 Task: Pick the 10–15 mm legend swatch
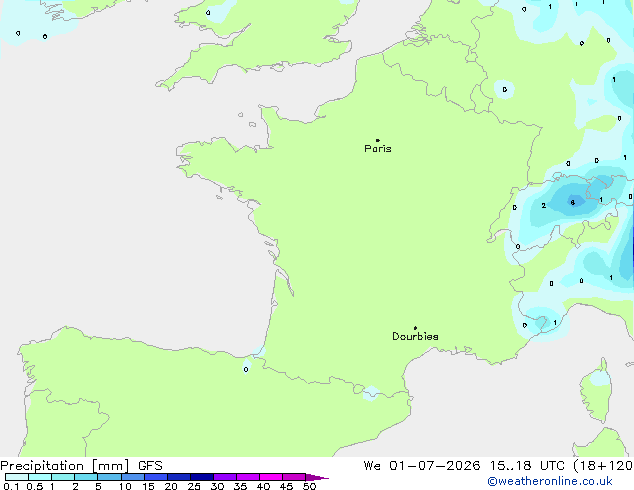point(133,477)
